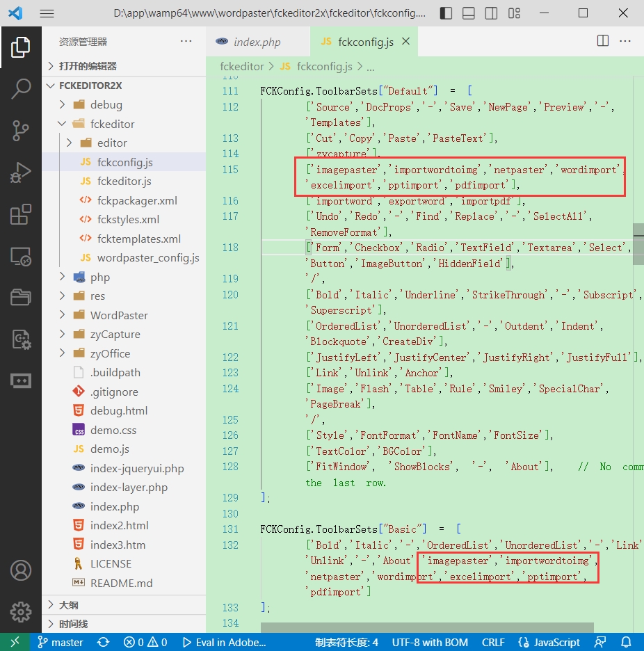Click the split editor right icon
The width and height of the screenshot is (644, 651).
point(603,42)
